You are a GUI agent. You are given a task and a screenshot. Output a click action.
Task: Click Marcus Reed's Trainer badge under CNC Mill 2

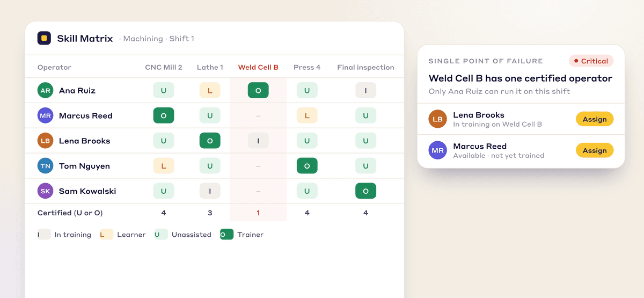tap(164, 115)
